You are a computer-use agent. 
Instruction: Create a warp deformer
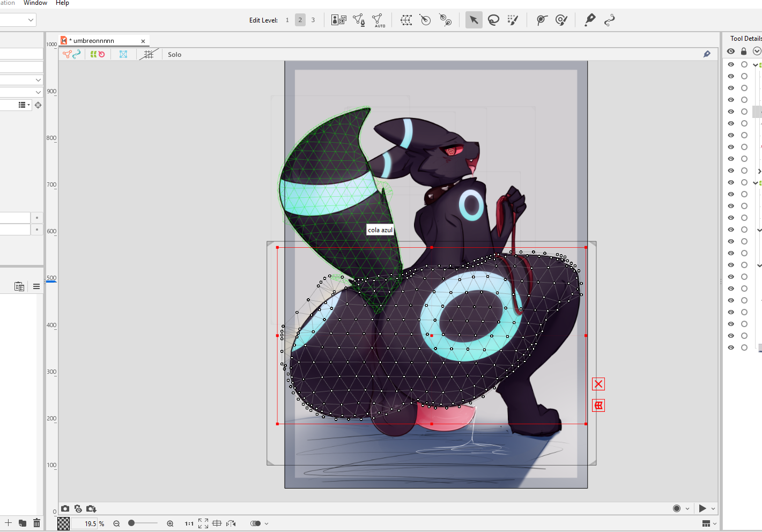tap(406, 20)
